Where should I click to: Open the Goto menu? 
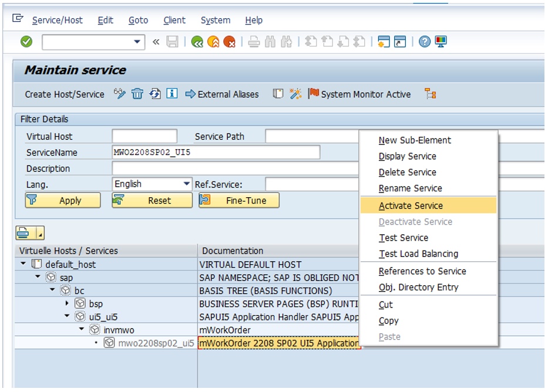[138, 20]
